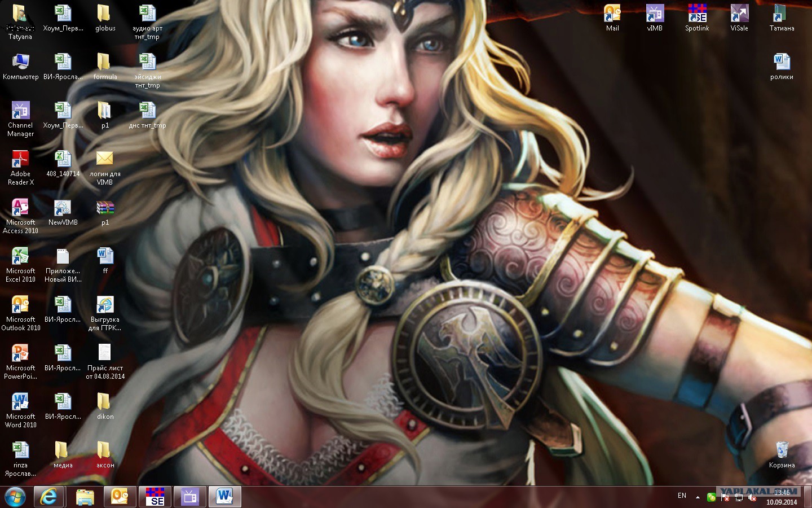Click the EN language indicator
The width and height of the screenshot is (812, 508).
[682, 496]
